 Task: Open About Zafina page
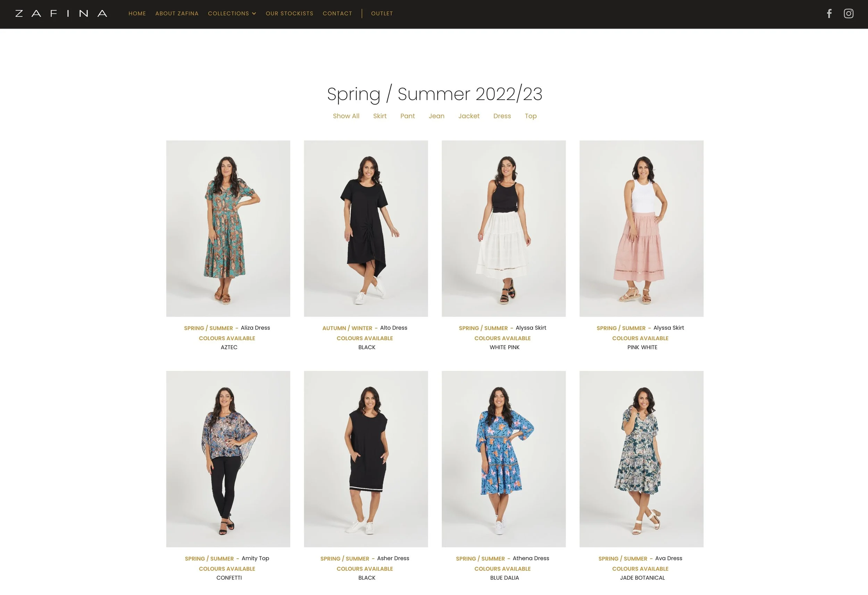[x=177, y=14]
